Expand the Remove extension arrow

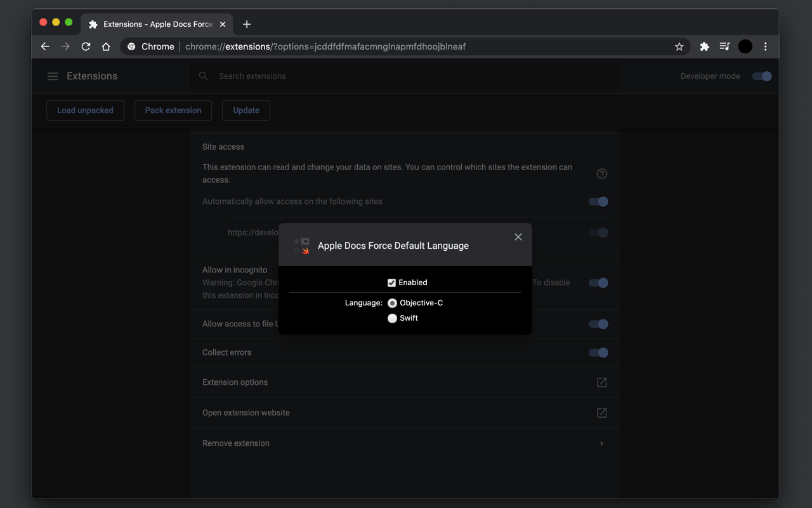click(602, 443)
